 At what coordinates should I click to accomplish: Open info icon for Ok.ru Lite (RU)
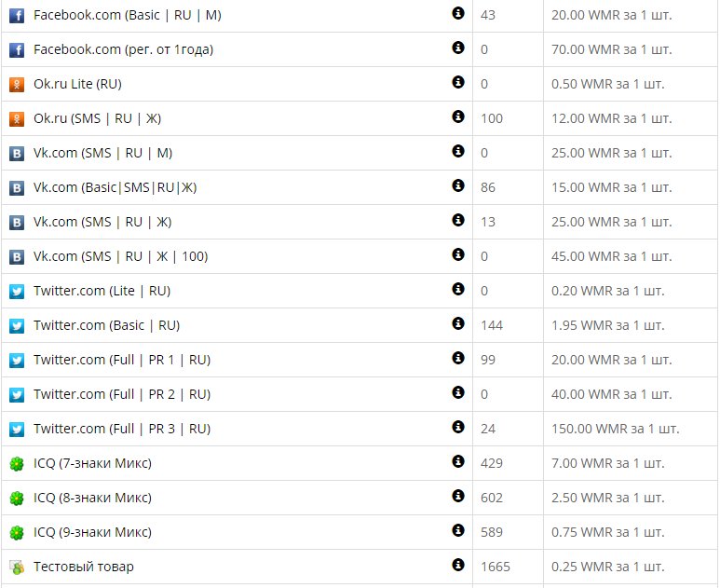point(458,82)
